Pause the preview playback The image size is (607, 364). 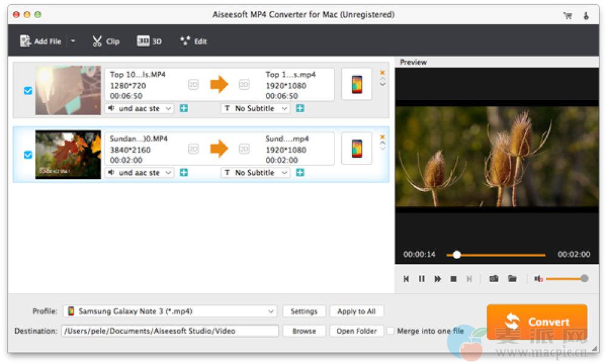pos(421,278)
